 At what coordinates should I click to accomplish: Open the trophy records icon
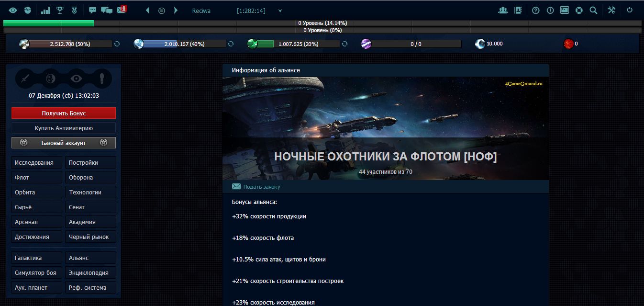pyautogui.click(x=60, y=10)
